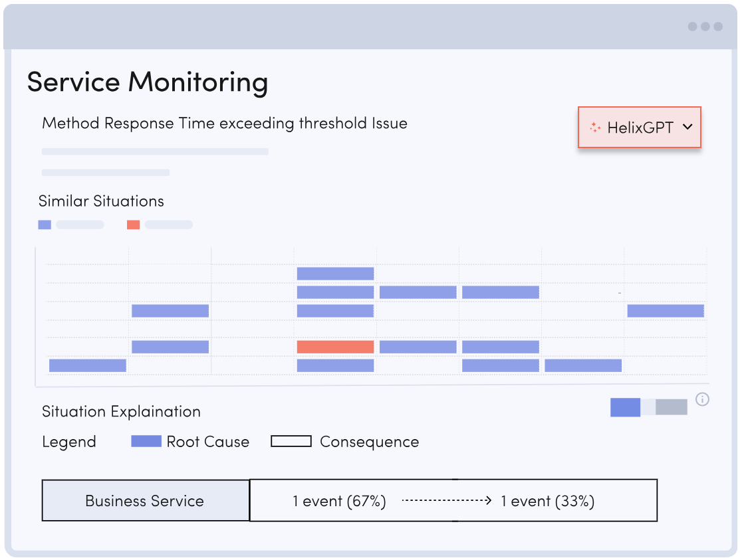The width and height of the screenshot is (740, 560).
Task: Click the info icon near Situation Explanation
Action: [702, 399]
